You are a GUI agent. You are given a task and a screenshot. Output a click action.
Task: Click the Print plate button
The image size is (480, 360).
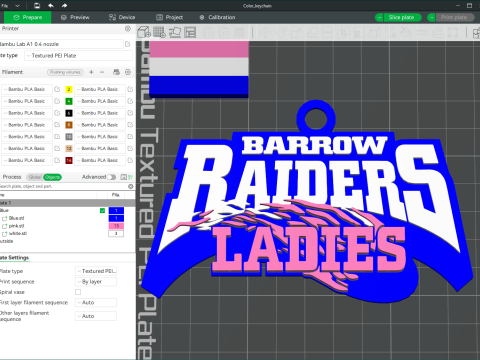coord(454,17)
